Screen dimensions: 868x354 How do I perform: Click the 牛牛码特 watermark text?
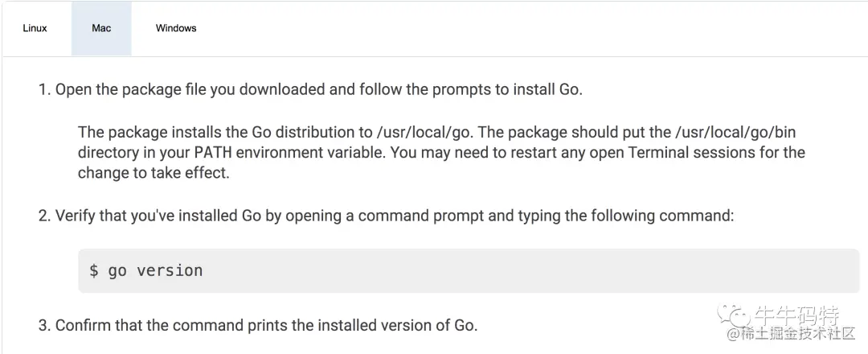tap(796, 315)
